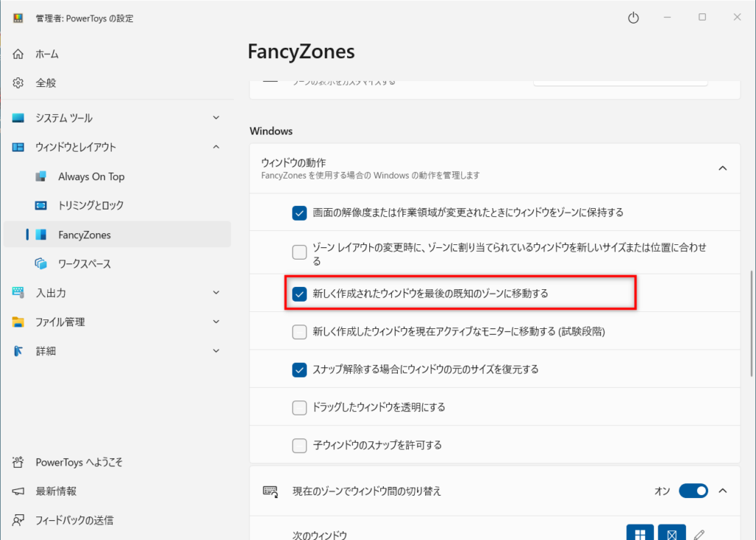
Task: Expand 入出力 navigation item
Action: coord(216,293)
